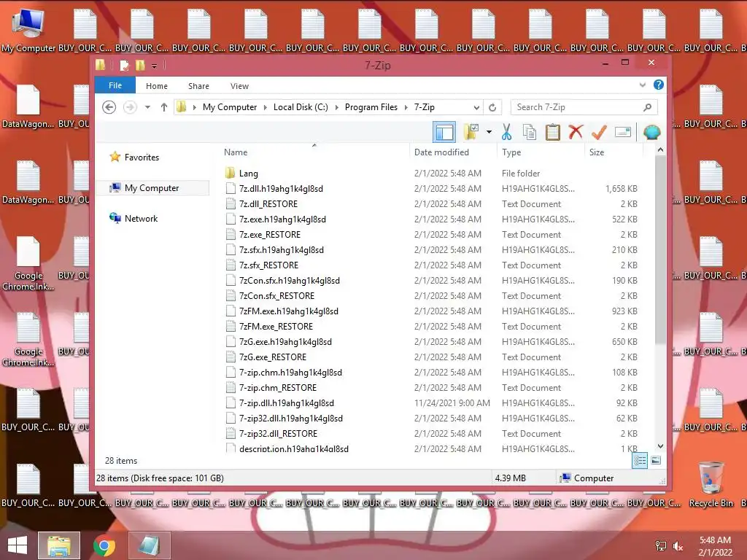The height and width of the screenshot is (560, 747).
Task: Expand the ribbon with chevron arrow
Action: (x=642, y=85)
